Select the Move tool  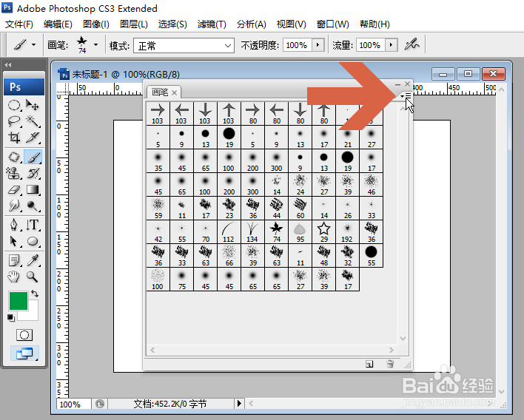coord(33,105)
